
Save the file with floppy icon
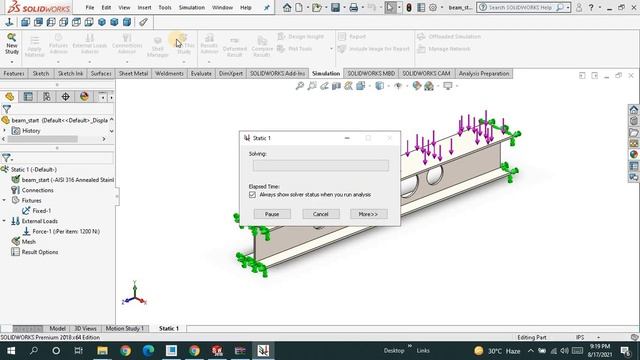tap(336, 7)
